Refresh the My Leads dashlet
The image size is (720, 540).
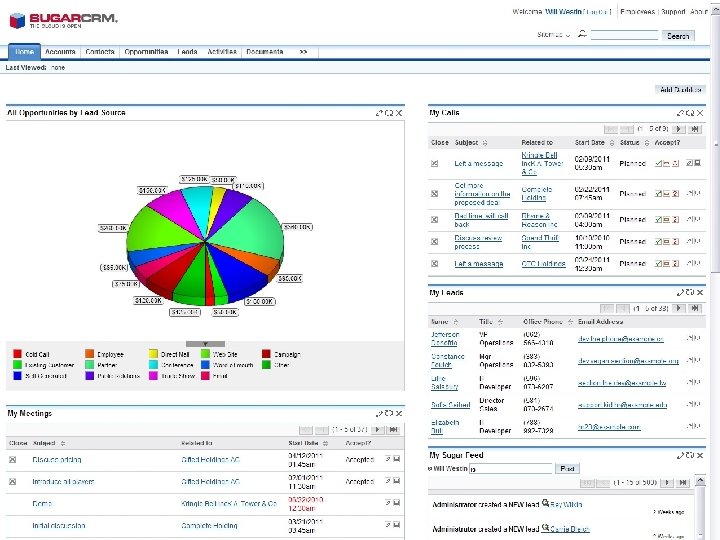tap(690, 292)
